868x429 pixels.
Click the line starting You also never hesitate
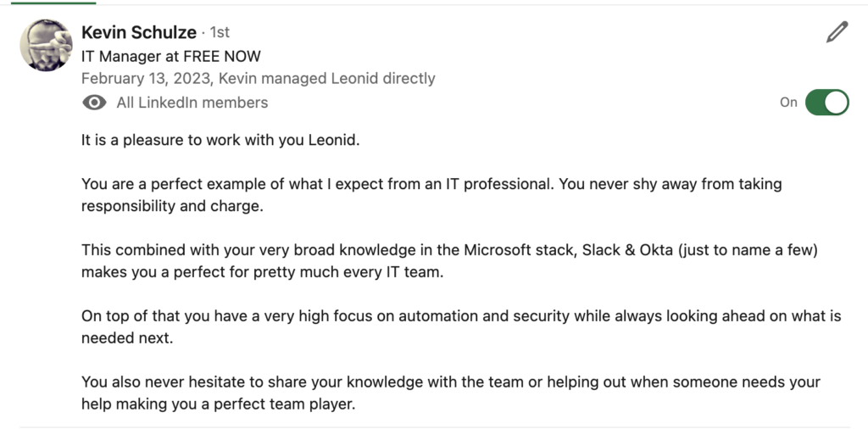(451, 382)
